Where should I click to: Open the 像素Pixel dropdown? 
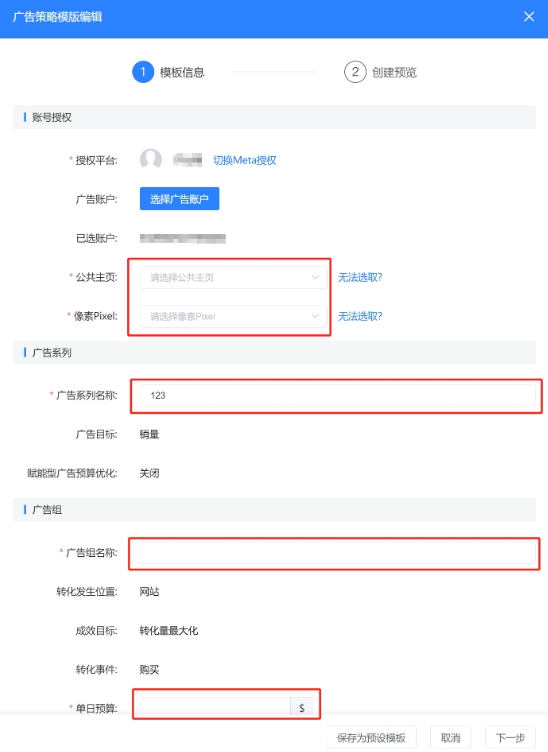click(233, 316)
